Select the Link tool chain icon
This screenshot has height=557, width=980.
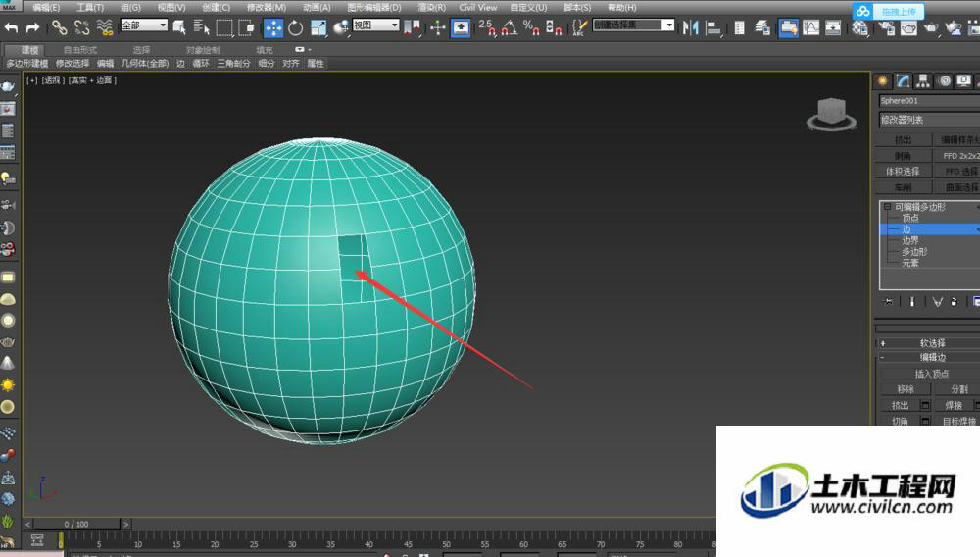[59, 27]
